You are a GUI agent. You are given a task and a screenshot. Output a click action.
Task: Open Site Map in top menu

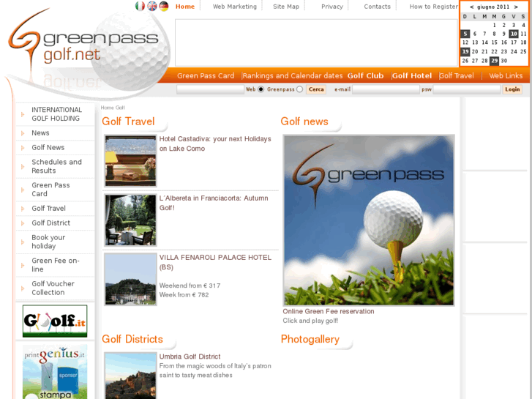pos(286,7)
